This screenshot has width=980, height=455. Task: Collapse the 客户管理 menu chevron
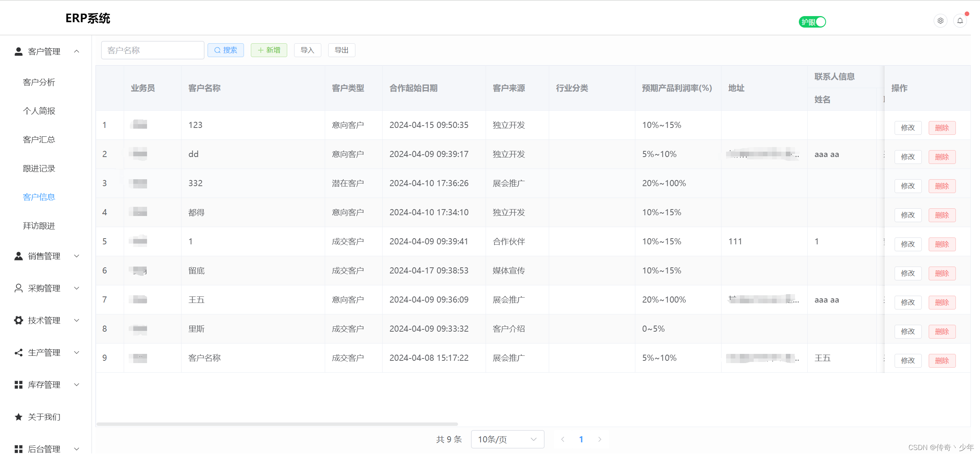coord(77,51)
